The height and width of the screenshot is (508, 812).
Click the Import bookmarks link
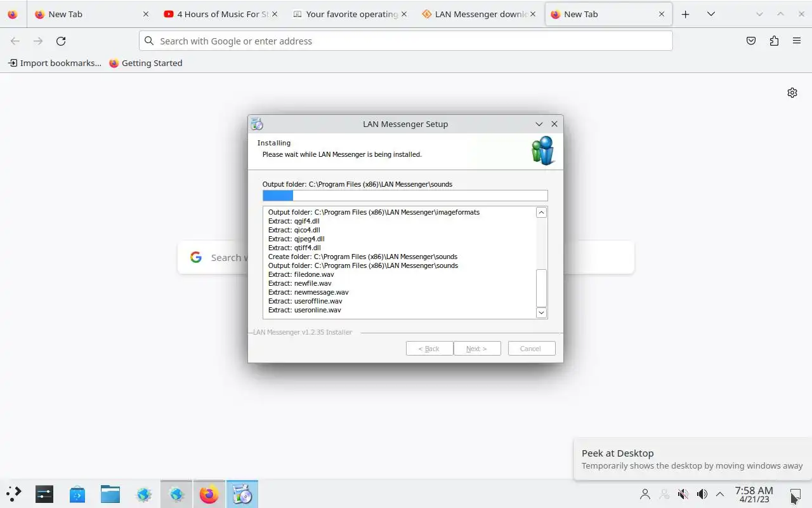(55, 63)
